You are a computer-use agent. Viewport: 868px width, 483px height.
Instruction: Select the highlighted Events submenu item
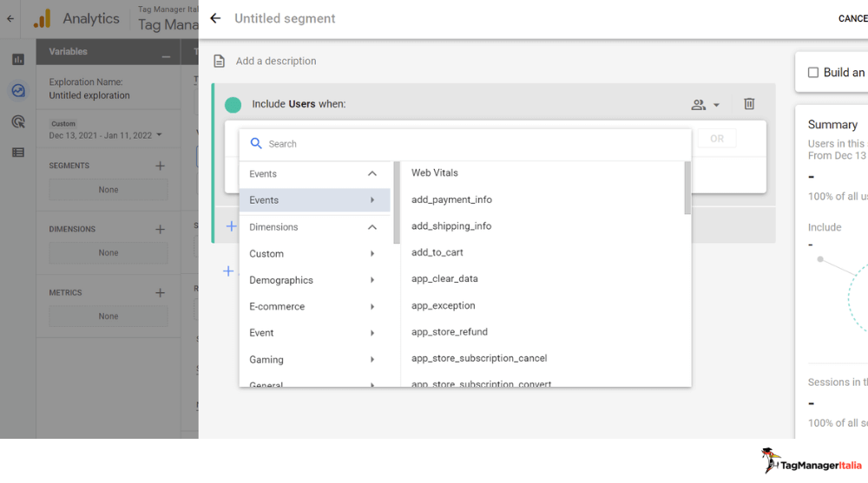[x=314, y=200]
